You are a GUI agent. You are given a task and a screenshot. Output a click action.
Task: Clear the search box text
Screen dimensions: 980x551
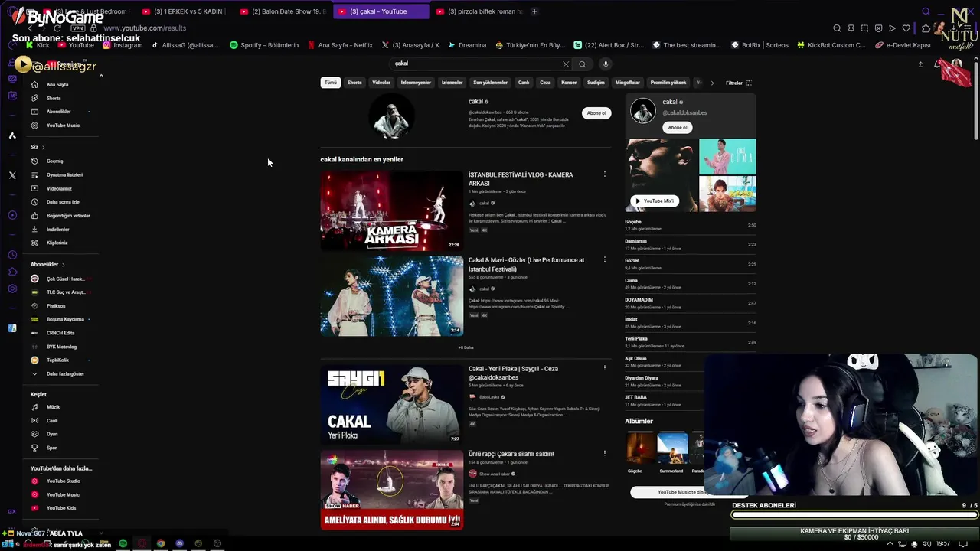point(566,64)
